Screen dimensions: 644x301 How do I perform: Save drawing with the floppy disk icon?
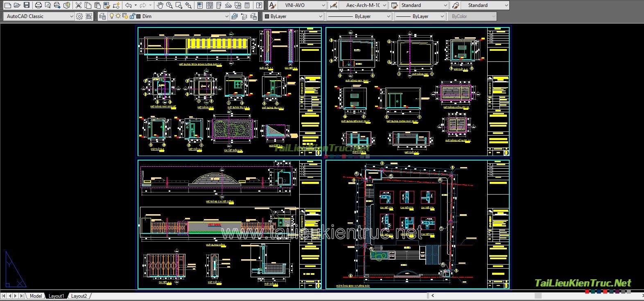[x=27, y=5]
